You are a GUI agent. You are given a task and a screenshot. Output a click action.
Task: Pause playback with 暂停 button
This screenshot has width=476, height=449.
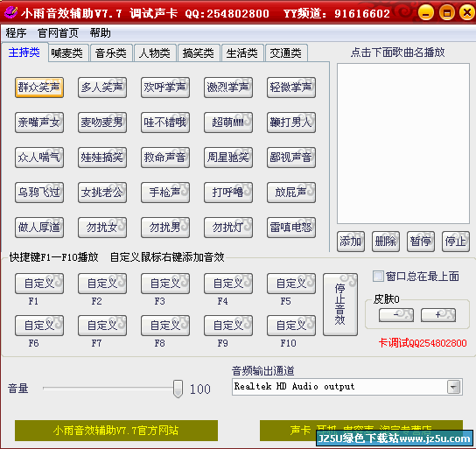coord(421,242)
